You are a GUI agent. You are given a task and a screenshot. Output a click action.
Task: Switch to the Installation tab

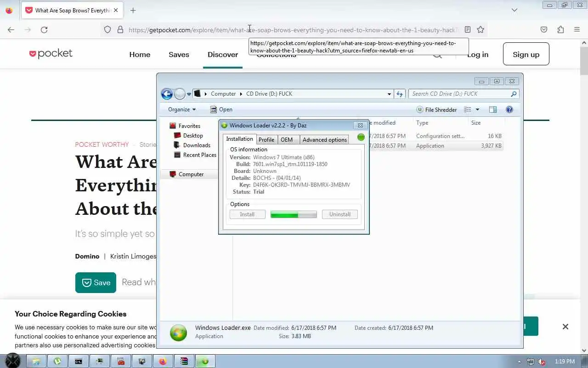239,139
